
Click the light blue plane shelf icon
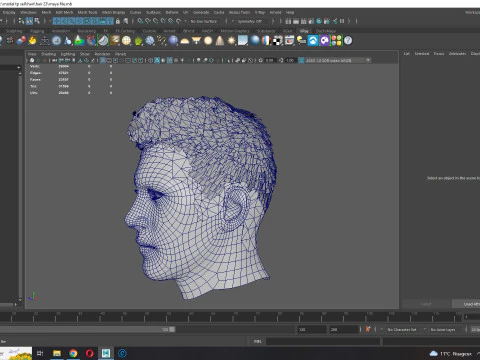click(x=243, y=41)
